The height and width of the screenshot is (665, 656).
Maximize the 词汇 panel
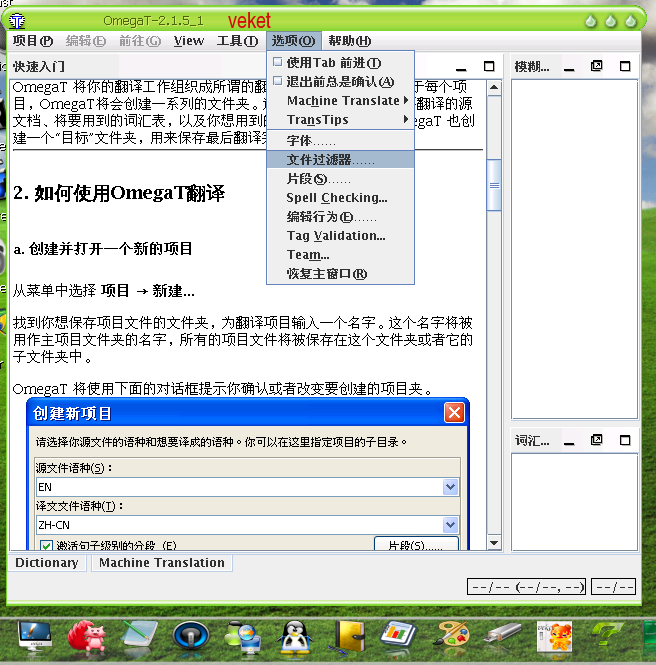click(625, 440)
